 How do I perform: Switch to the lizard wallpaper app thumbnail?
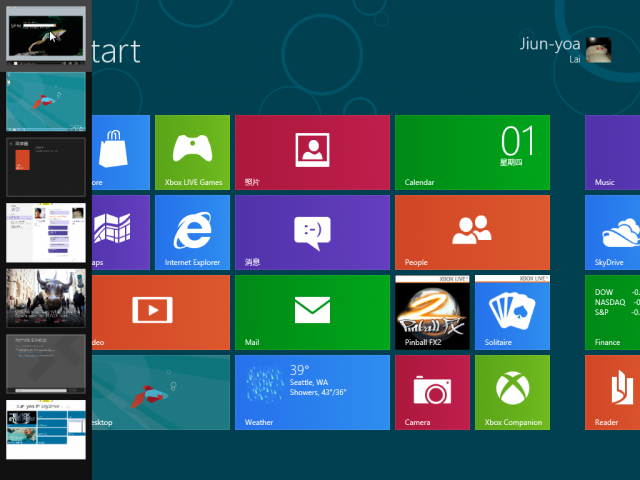pyautogui.click(x=46, y=36)
